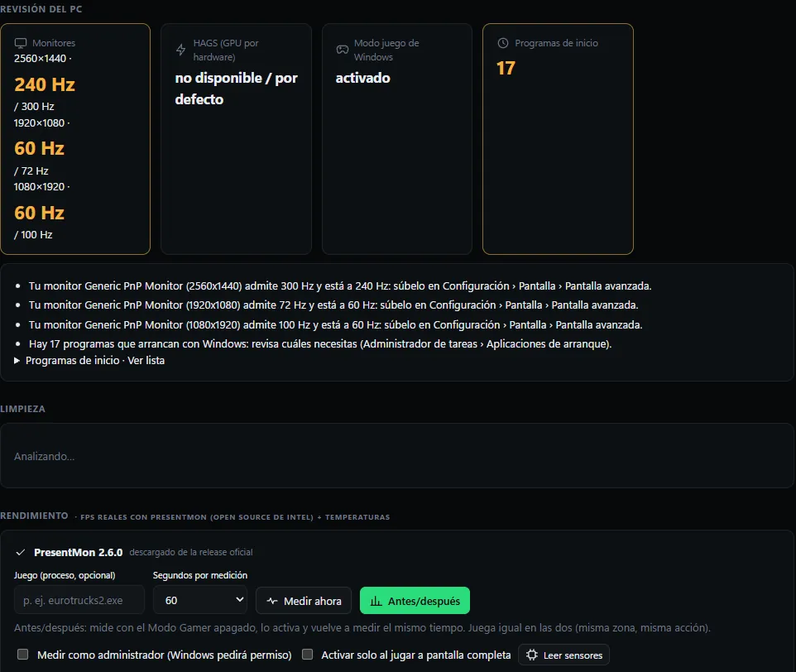Click the / 72 Hz maximum text
This screenshot has height=672, width=796.
click(x=31, y=171)
